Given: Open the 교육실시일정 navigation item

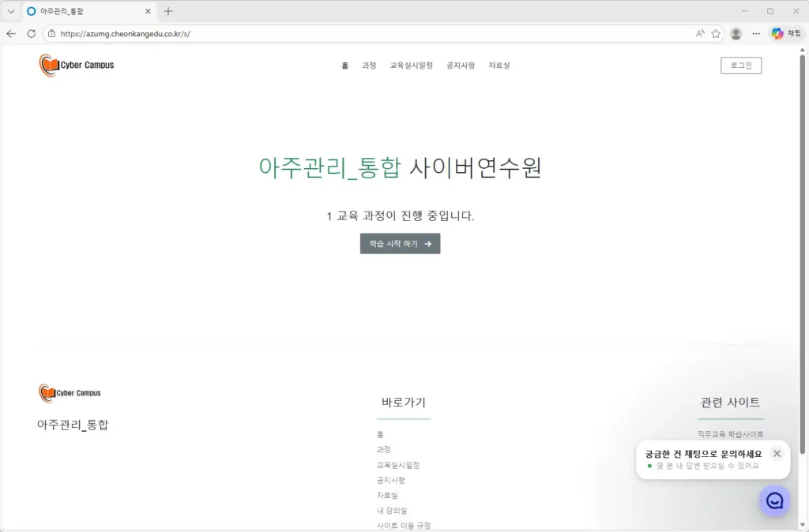Looking at the screenshot, I should point(410,66).
